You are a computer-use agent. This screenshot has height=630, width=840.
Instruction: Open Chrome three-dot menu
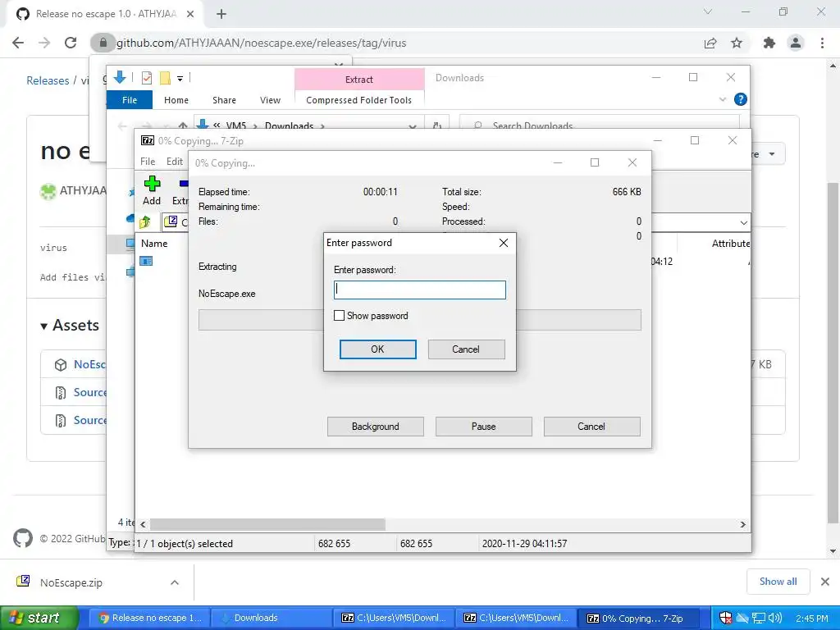tap(822, 43)
